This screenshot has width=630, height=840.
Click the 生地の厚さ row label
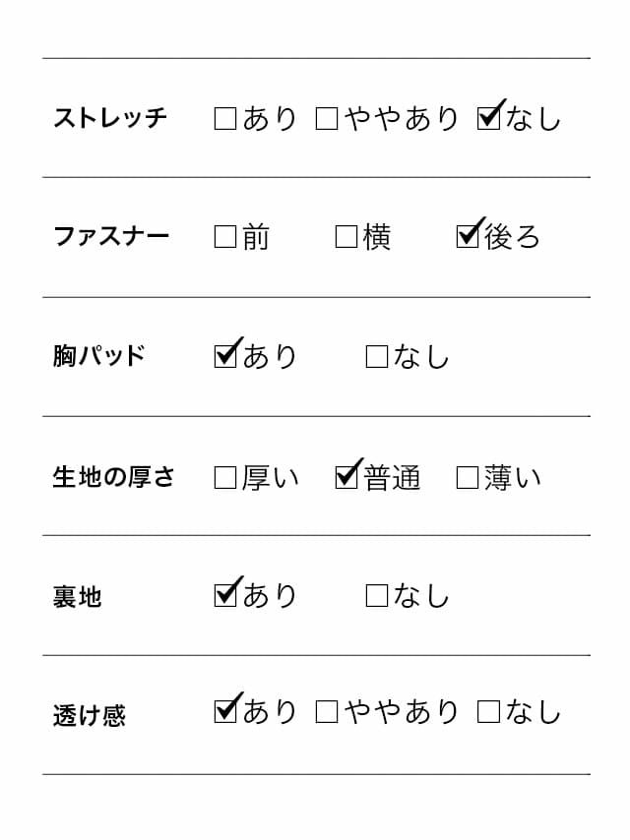pos(113,478)
